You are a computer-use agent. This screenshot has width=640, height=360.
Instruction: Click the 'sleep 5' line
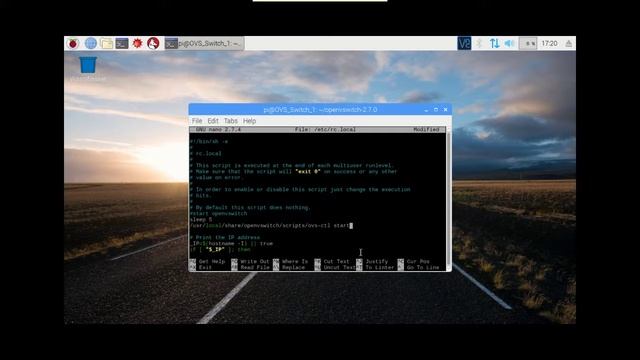click(201, 220)
